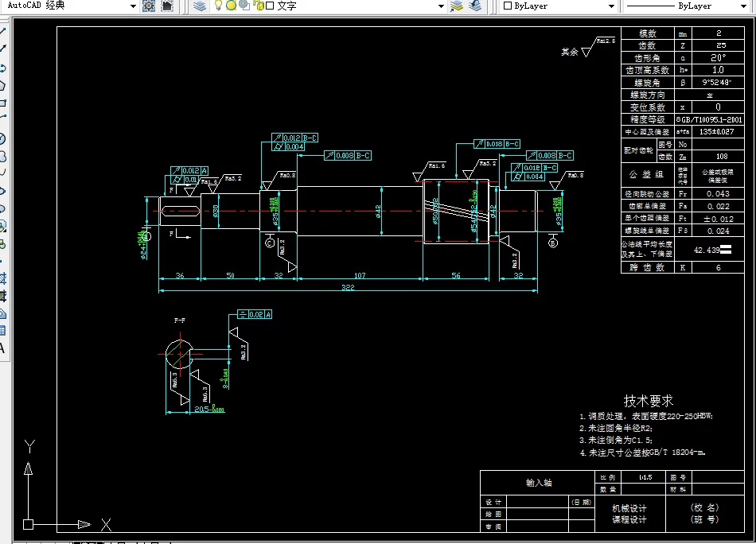
Task: Select the Hatch tool
Action: [2, 278]
